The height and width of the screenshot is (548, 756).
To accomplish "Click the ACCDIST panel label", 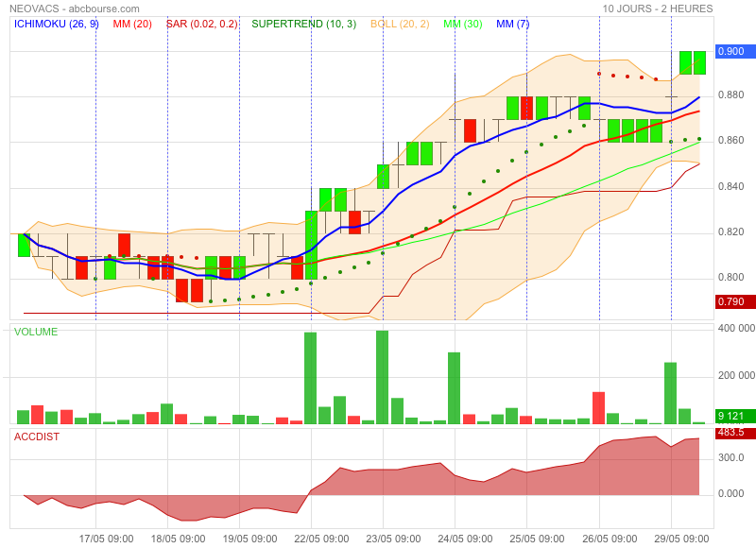I will point(37,437).
